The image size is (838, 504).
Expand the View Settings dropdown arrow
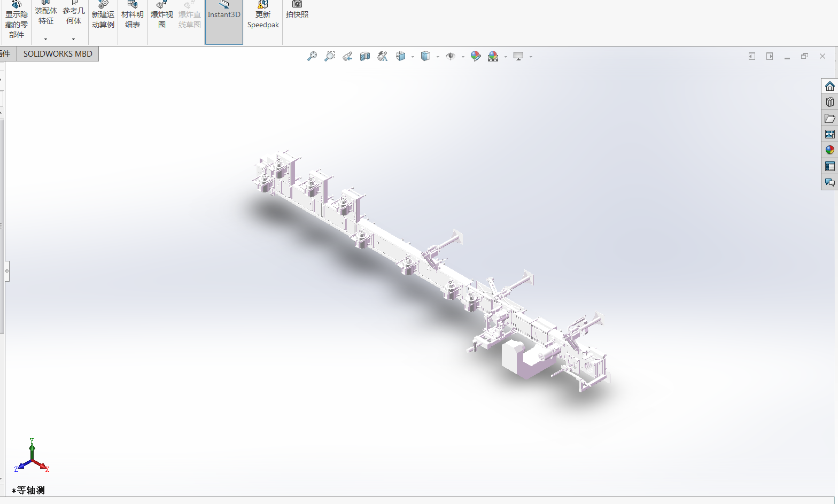pyautogui.click(x=531, y=57)
